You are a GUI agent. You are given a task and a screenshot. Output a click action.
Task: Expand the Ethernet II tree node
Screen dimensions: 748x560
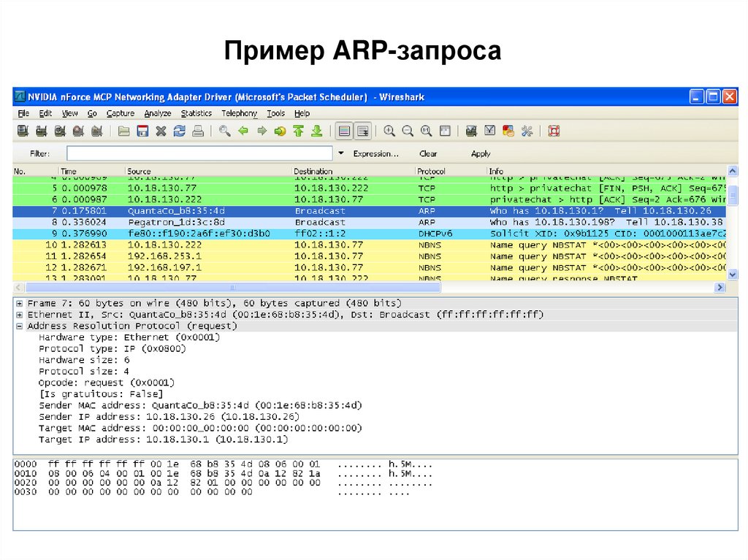20,315
